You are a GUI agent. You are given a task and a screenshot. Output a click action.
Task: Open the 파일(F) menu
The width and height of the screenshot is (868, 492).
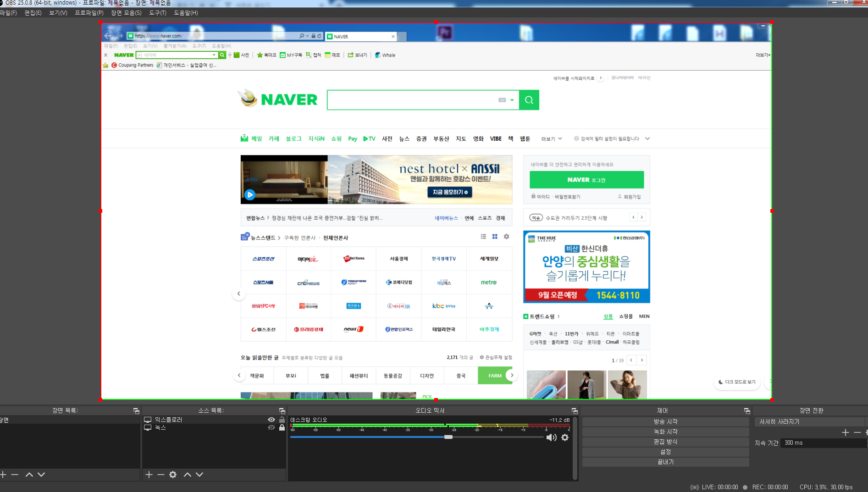point(8,13)
